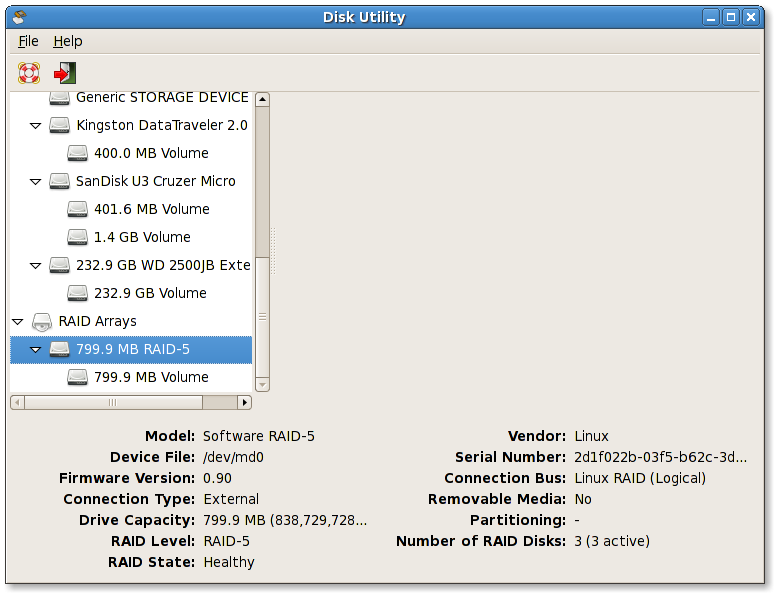The image size is (774, 593).
Task: Select the RAID Arrays category label
Action: tap(98, 321)
